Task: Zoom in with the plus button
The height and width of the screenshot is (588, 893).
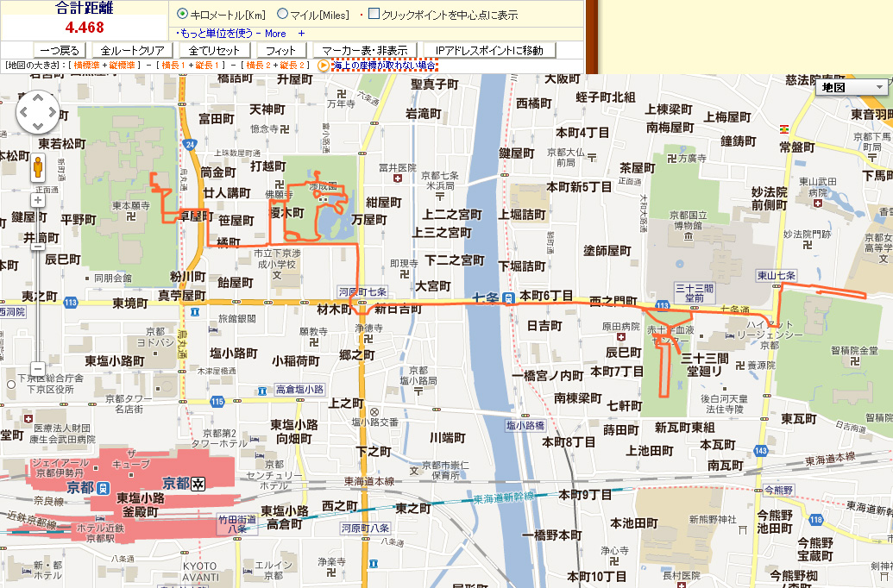Action: [x=37, y=200]
